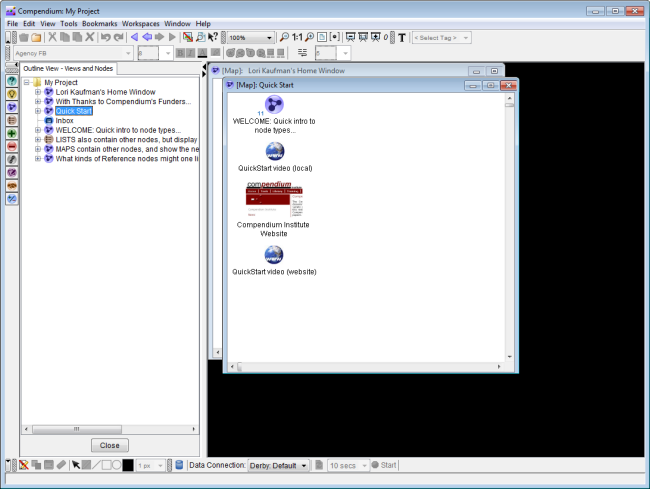
Task: Click the image rollover icon with red slash
Action: (188, 37)
